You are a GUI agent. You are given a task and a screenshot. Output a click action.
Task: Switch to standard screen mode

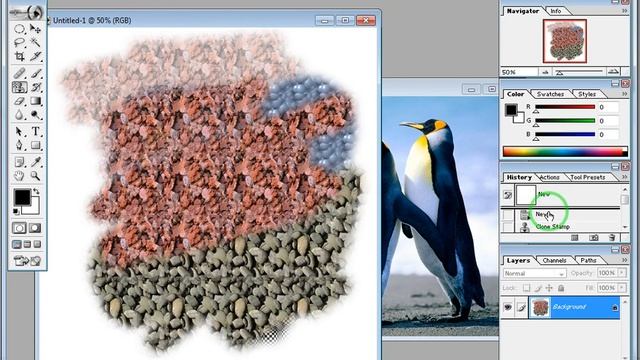17,244
